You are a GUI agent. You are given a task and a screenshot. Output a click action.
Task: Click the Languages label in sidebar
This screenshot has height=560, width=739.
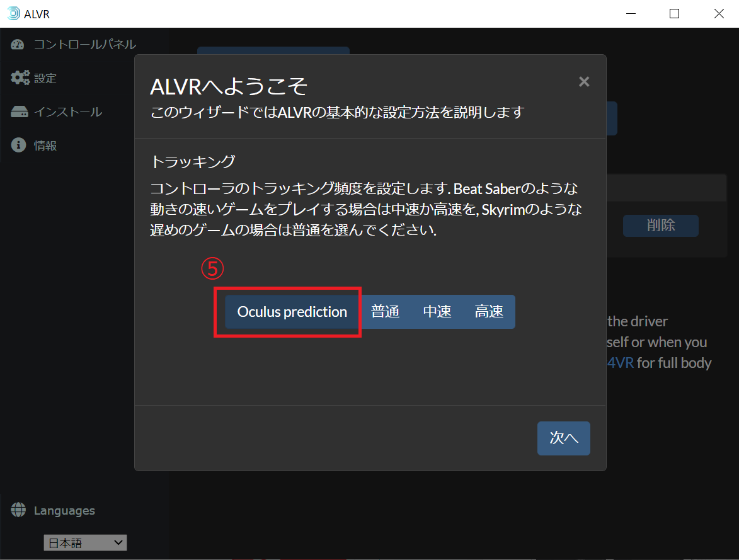[64, 510]
